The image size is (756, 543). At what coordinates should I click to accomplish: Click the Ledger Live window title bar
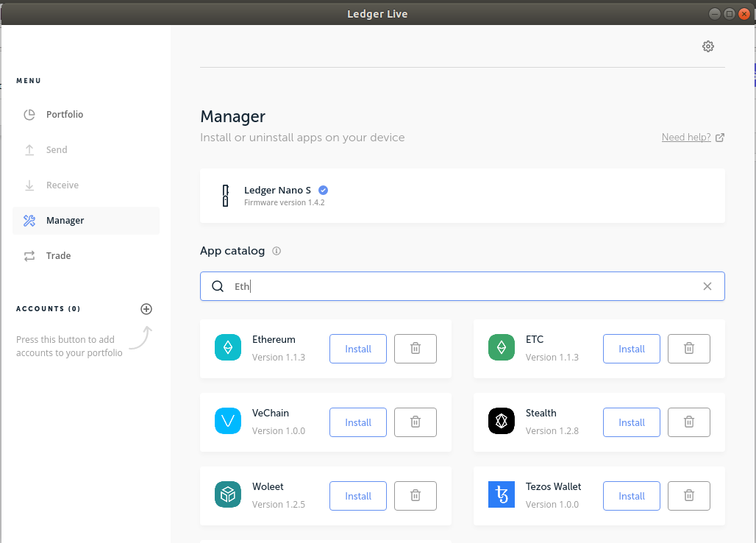click(x=377, y=14)
